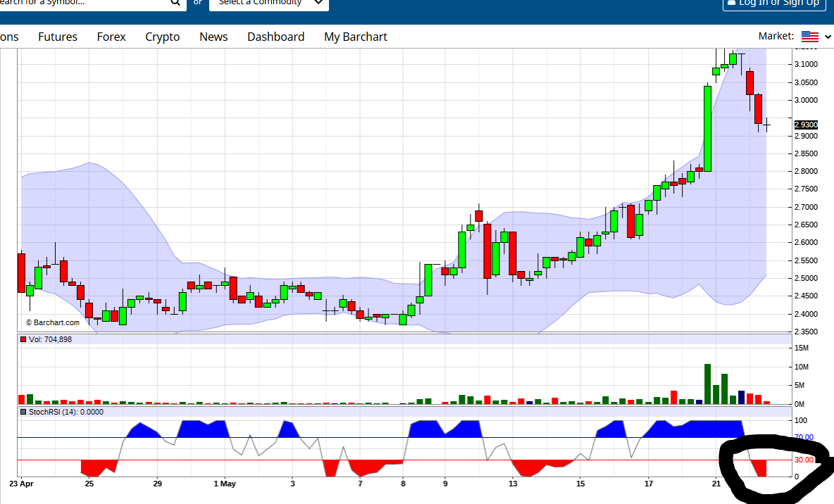Open the Crypto menu item
Viewport: 834px width, 504px height.
(162, 37)
